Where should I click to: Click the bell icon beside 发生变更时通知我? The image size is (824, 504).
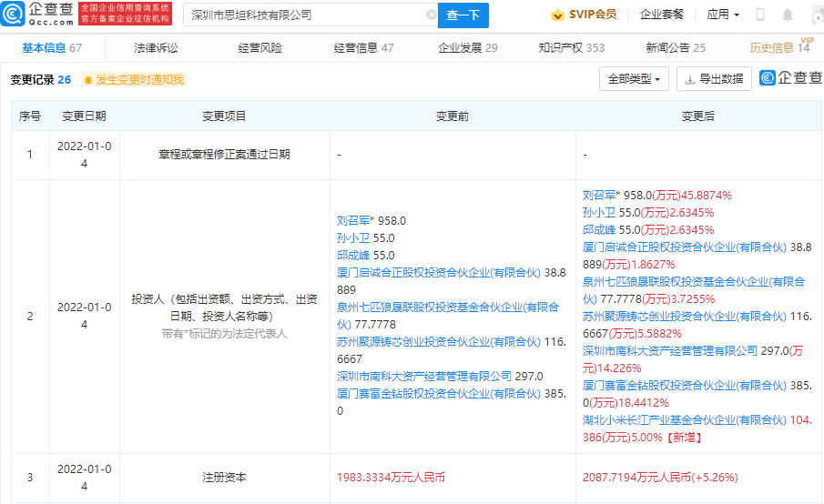pyautogui.click(x=88, y=80)
